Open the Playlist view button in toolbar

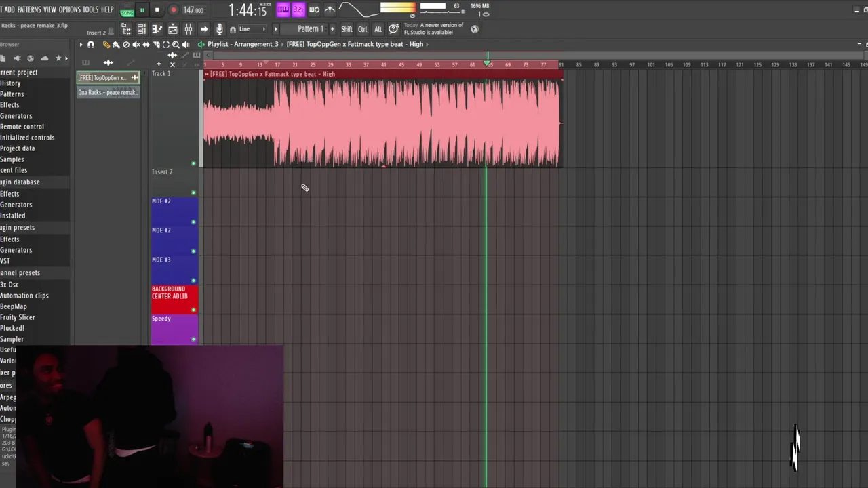pos(172,29)
